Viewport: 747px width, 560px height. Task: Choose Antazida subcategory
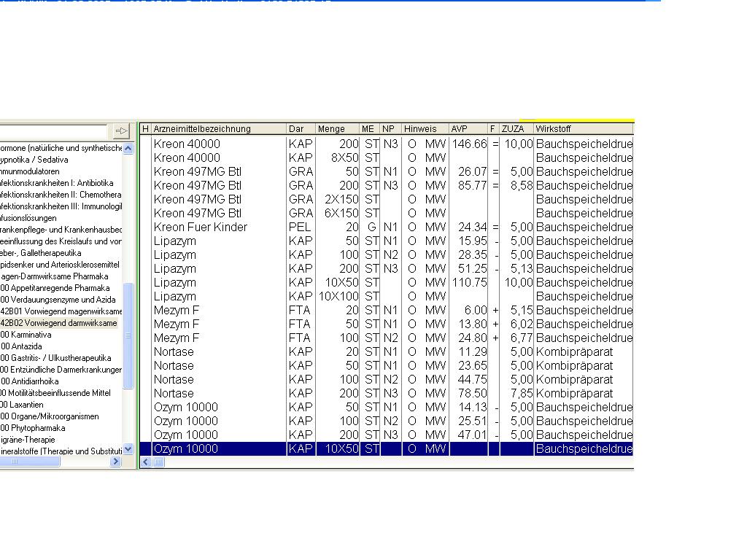21,346
